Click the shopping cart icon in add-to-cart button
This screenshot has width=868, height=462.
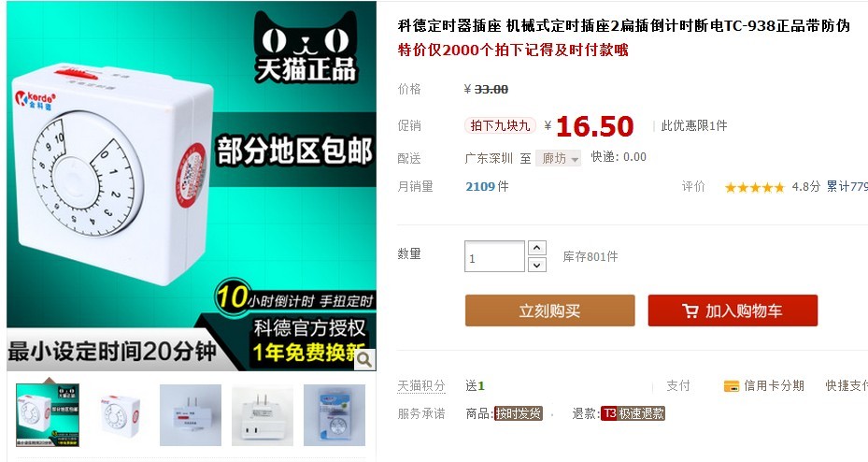point(690,310)
